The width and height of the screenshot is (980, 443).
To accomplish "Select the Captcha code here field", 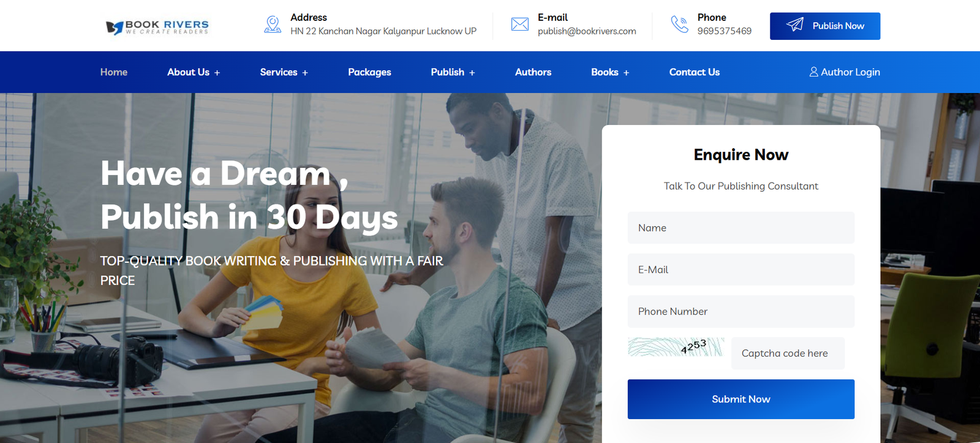I will [788, 354].
